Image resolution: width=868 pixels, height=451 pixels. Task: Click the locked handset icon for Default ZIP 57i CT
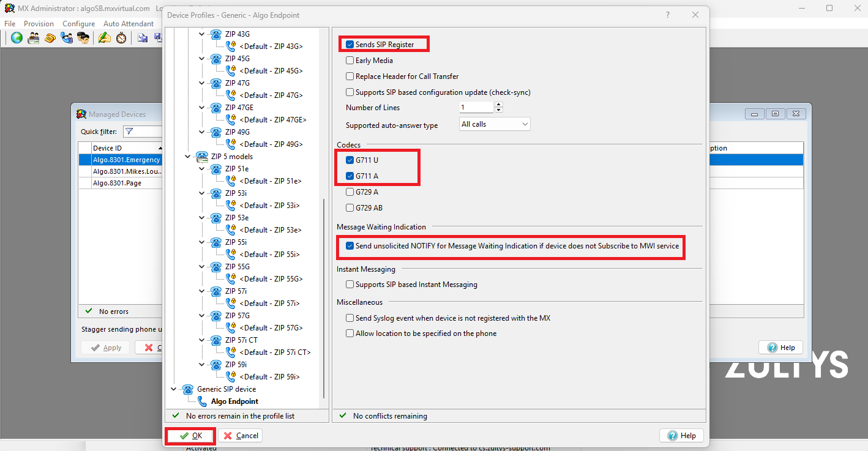231,352
